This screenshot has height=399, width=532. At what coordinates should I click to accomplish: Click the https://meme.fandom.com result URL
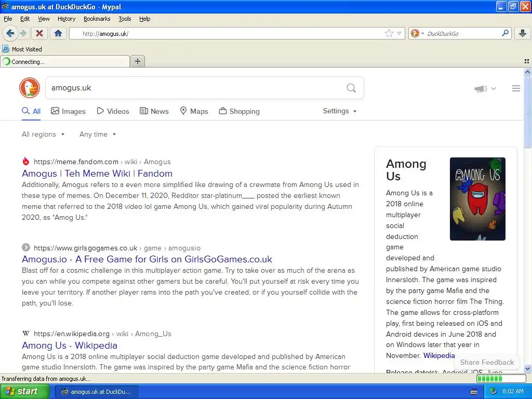76,162
